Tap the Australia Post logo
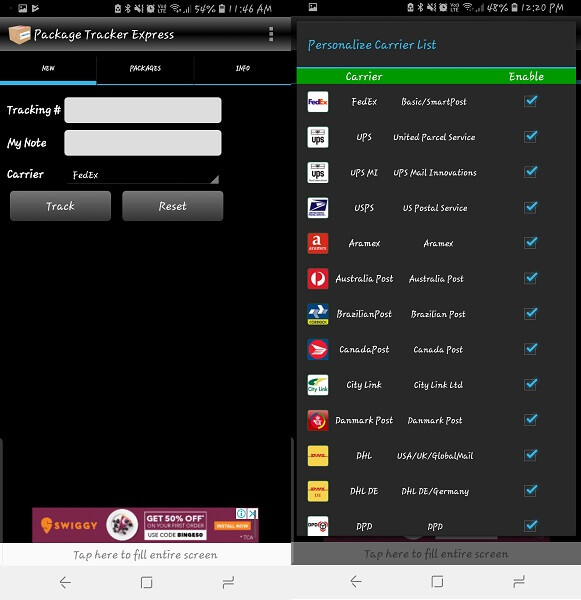The width and height of the screenshot is (581, 600). (x=318, y=279)
